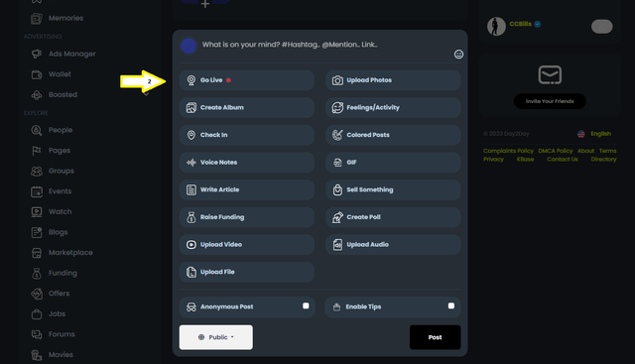Select Create Album option
The image size is (635, 364).
(x=247, y=108)
